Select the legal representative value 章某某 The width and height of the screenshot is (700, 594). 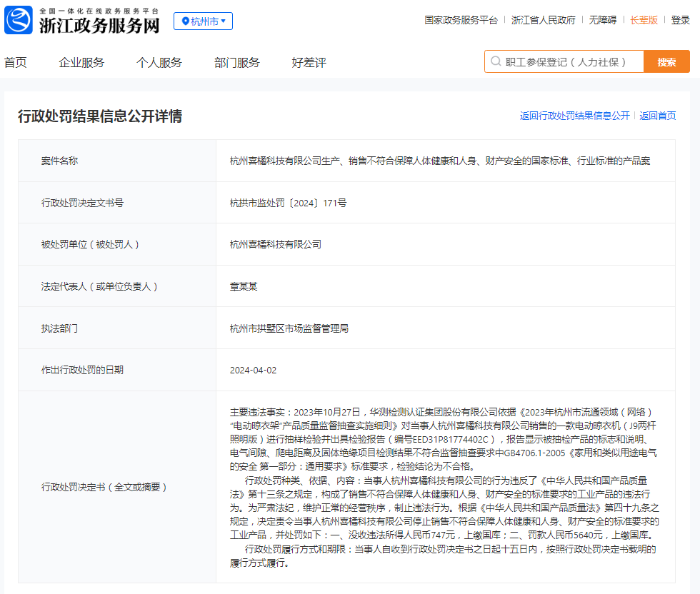[x=244, y=286]
